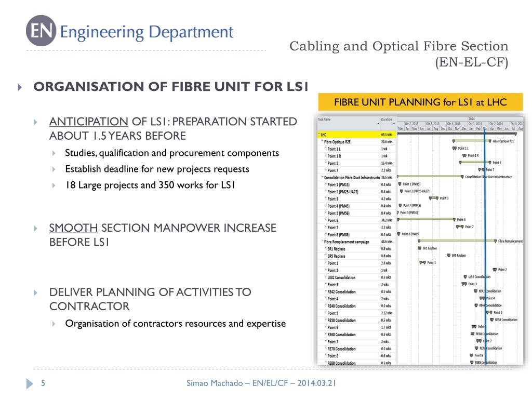Click the arrow bullet before SMOOTH SECTION MANPOWER
This screenshot has height=399, width=532.
(x=36, y=229)
